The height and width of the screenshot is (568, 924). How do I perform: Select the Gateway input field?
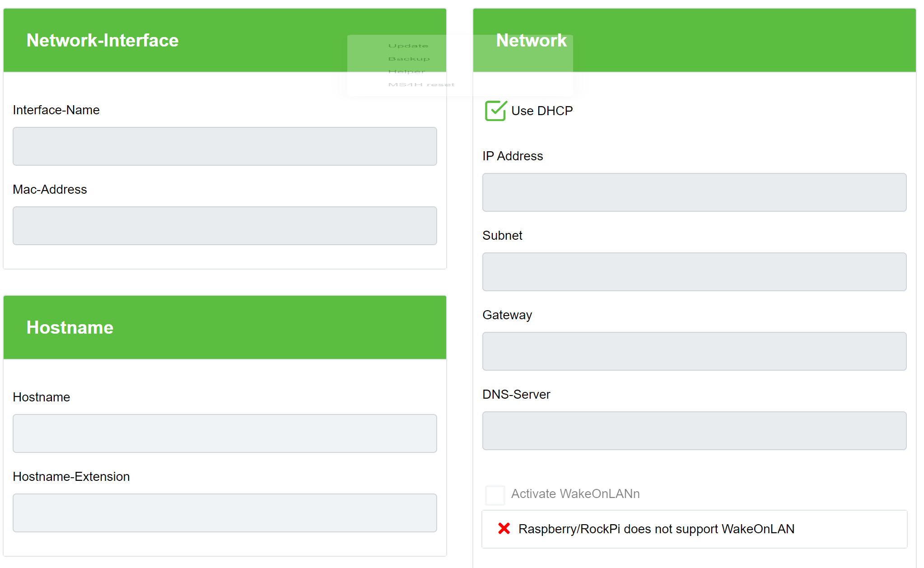(694, 351)
